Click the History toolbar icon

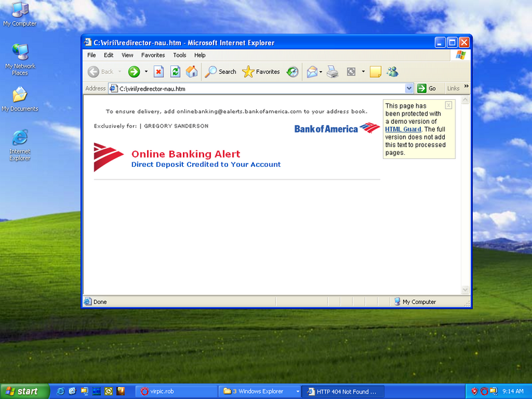click(x=292, y=72)
